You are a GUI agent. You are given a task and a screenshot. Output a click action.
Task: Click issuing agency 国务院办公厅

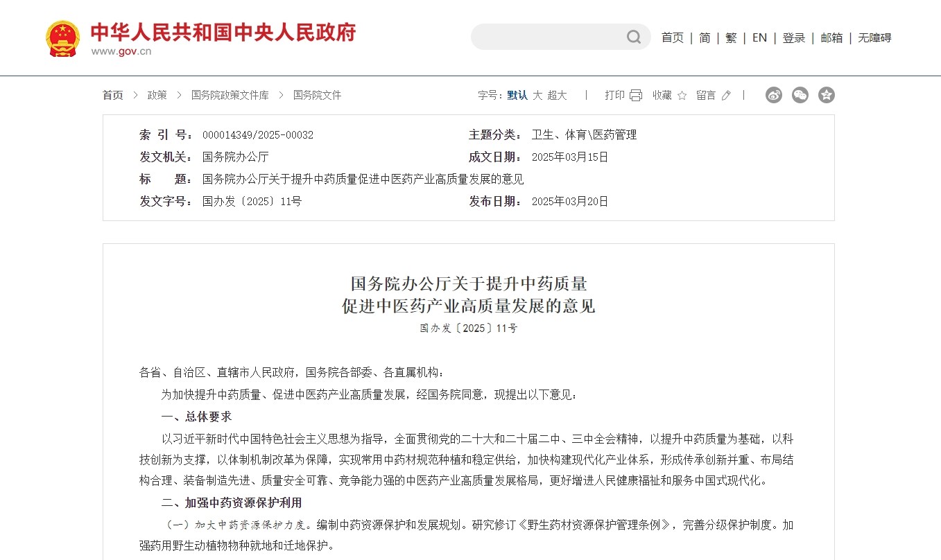coord(236,157)
